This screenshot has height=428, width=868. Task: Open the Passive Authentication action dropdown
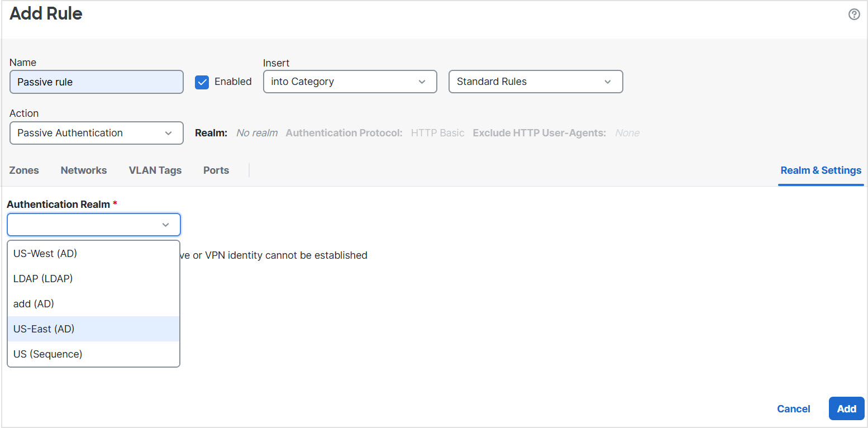96,133
